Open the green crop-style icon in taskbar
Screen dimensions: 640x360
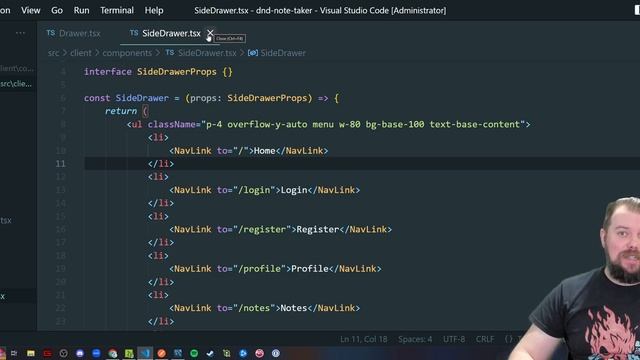click(227, 353)
